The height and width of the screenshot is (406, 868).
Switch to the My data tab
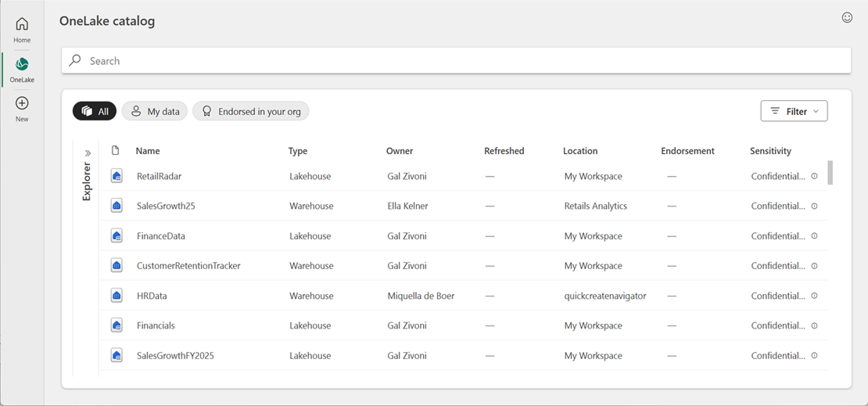point(155,111)
